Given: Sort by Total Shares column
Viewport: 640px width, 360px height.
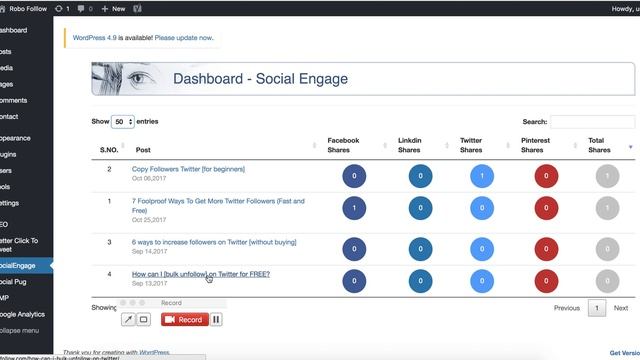Looking at the screenshot, I should point(599,145).
